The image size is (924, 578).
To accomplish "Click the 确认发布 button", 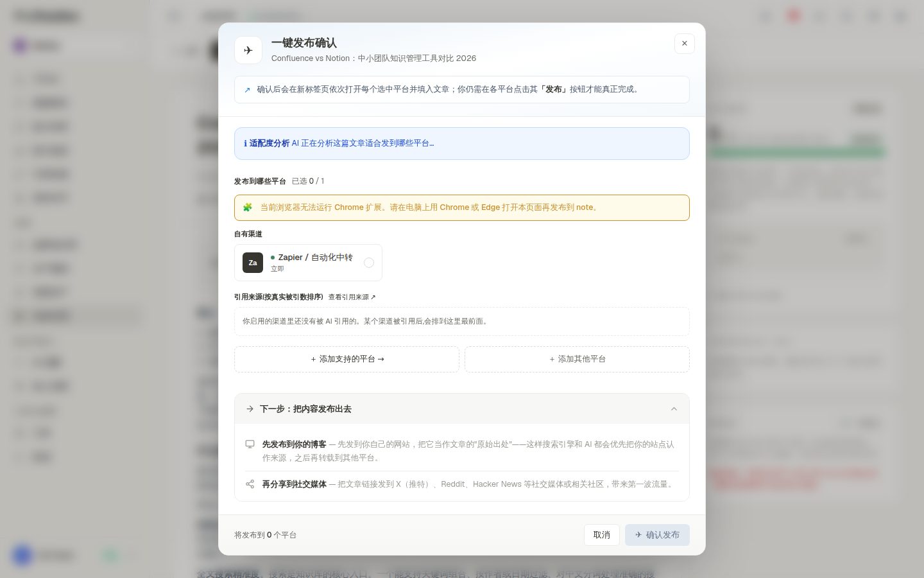I will (x=657, y=535).
